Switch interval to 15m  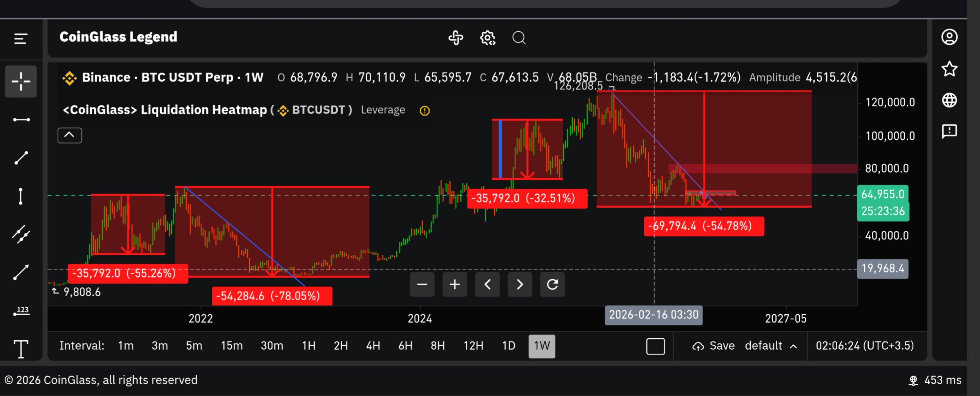[232, 346]
